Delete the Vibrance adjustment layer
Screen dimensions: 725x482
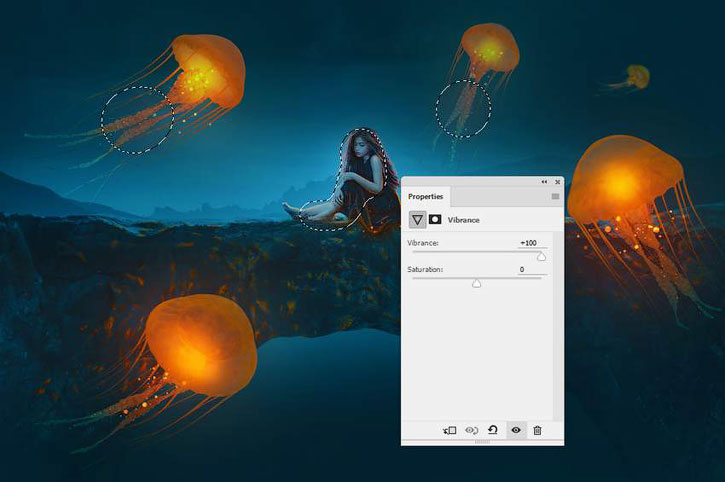pyautogui.click(x=537, y=430)
